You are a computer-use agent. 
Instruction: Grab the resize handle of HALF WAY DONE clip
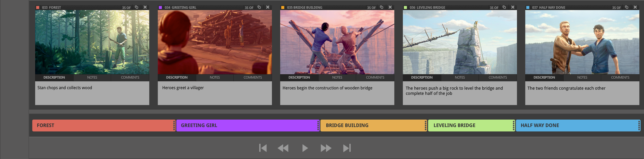click(x=639, y=125)
